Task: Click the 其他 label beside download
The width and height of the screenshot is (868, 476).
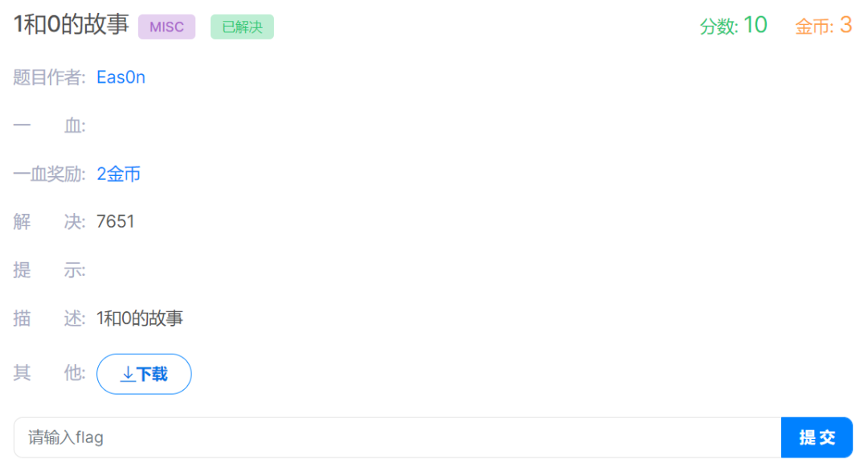Action: tap(49, 373)
